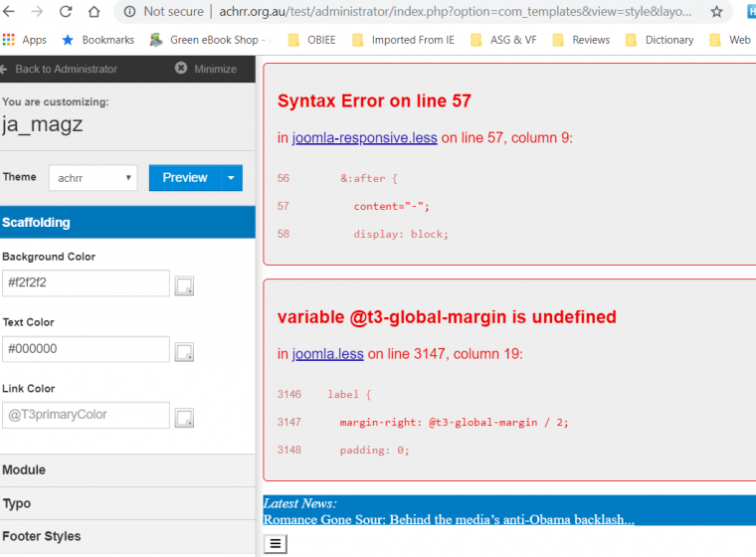Open Text Color picker swatch
The height and width of the screenshot is (557, 756).
184,351
